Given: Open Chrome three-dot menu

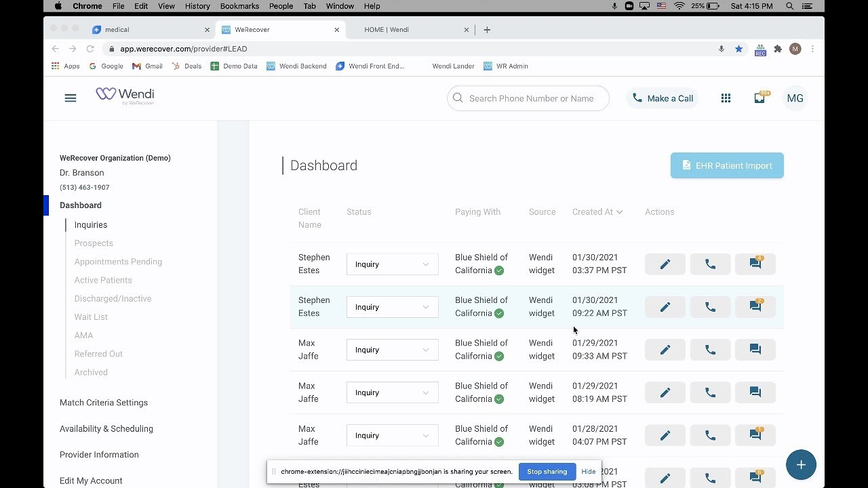Looking at the screenshot, I should coord(812,49).
